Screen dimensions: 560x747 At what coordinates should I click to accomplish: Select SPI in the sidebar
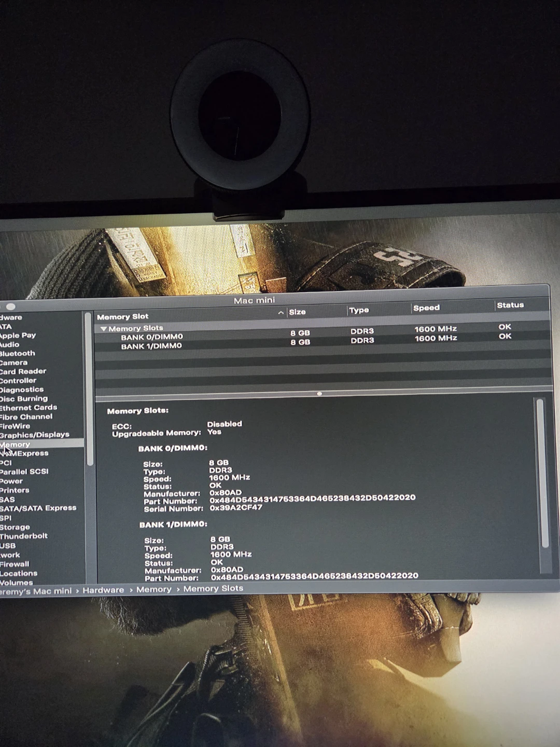6,518
